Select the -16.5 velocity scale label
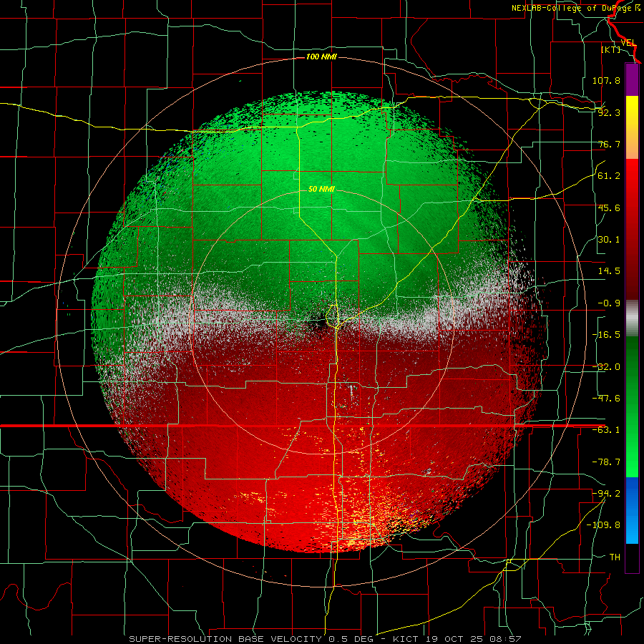 606,335
